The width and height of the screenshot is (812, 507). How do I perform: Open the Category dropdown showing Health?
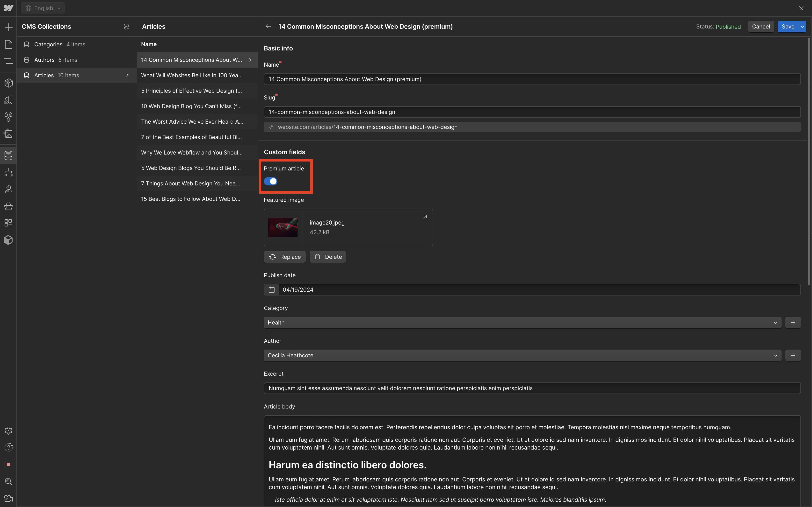pyautogui.click(x=522, y=323)
